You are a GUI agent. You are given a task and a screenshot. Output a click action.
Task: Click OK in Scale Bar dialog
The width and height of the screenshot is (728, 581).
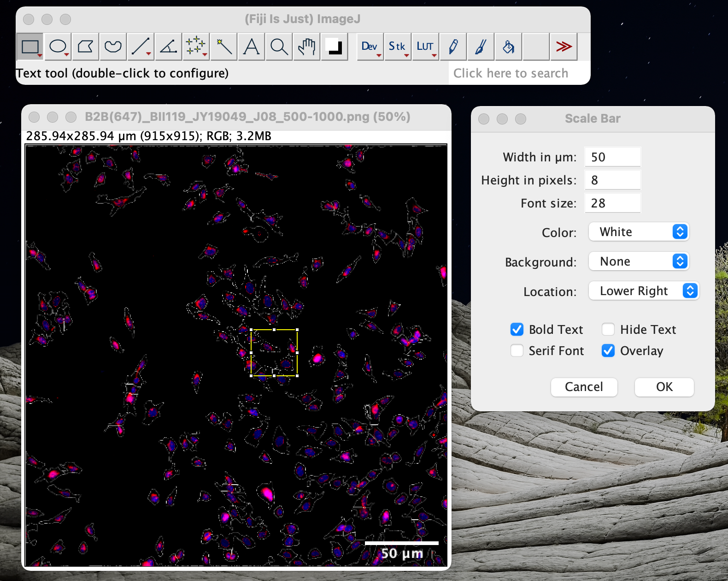click(x=664, y=387)
